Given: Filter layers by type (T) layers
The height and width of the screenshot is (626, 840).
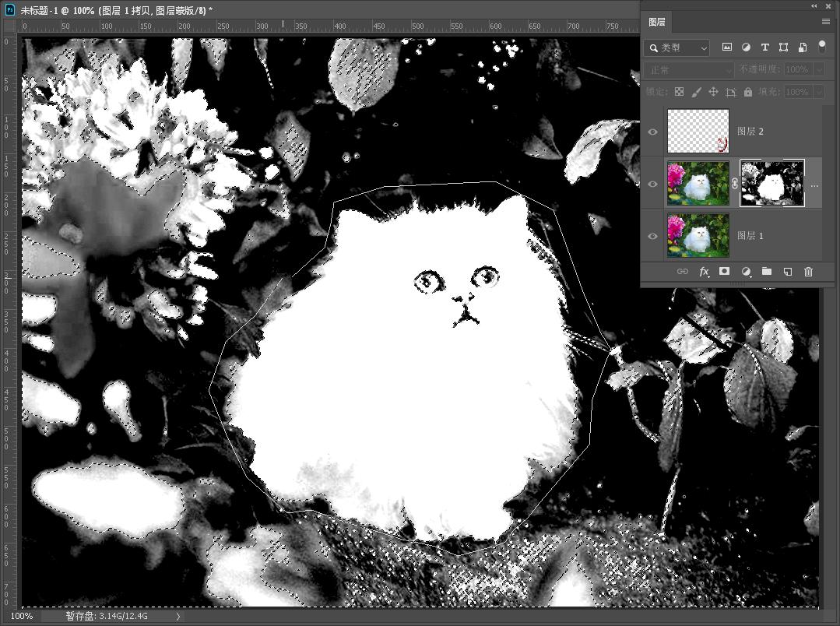Looking at the screenshot, I should [764, 47].
